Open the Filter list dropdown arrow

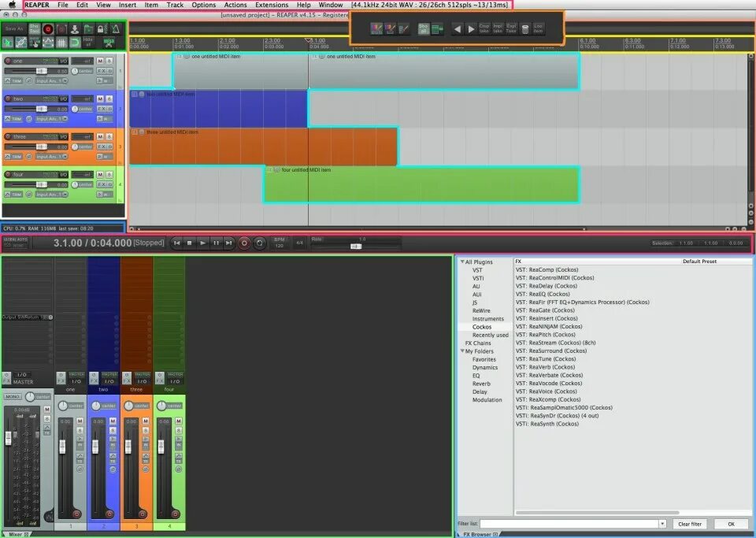662,524
